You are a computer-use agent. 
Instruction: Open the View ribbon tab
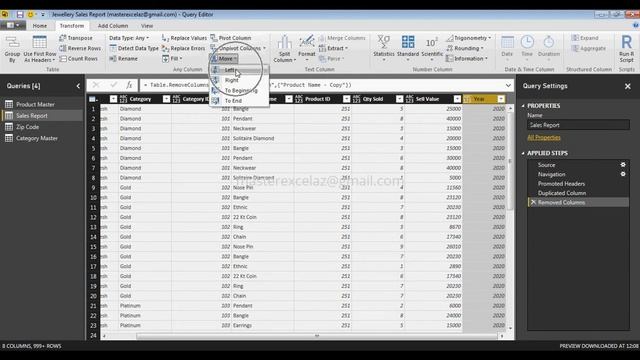point(147,26)
